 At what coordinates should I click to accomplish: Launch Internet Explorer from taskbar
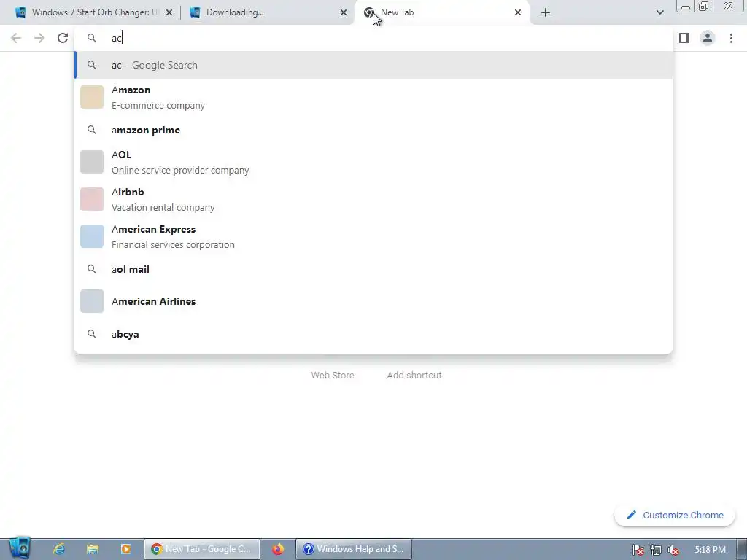tap(59, 549)
